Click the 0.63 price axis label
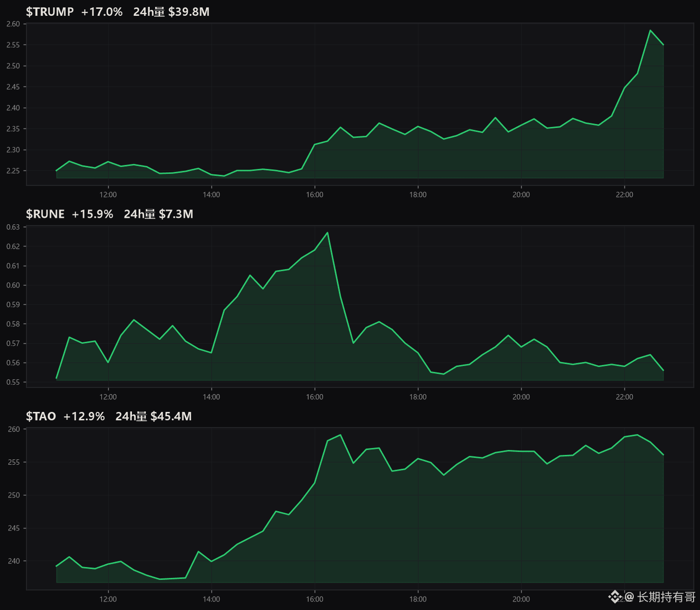This screenshot has height=610, width=700. tap(13, 227)
